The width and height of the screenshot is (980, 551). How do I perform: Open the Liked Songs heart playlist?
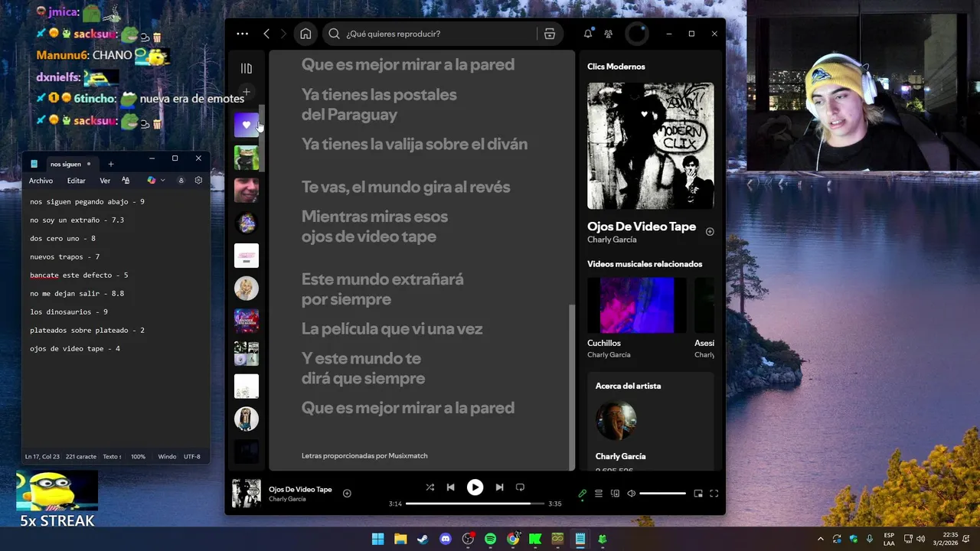[x=247, y=125]
